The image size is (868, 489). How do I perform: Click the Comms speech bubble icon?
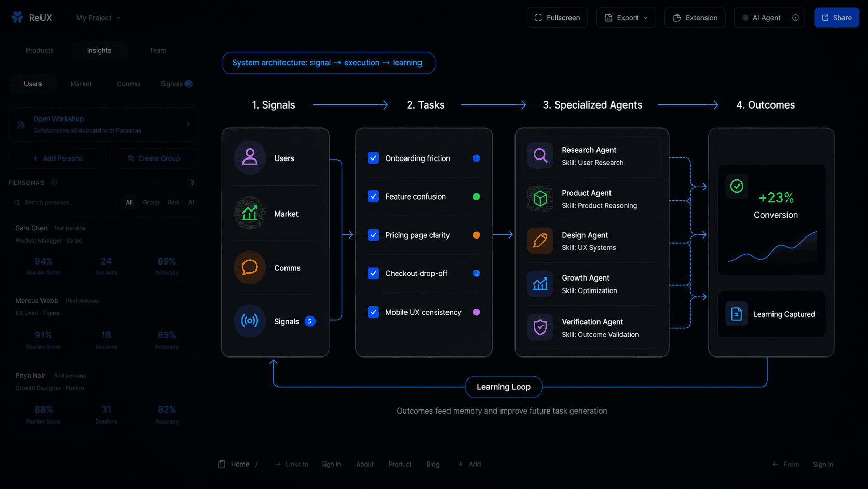(x=250, y=268)
